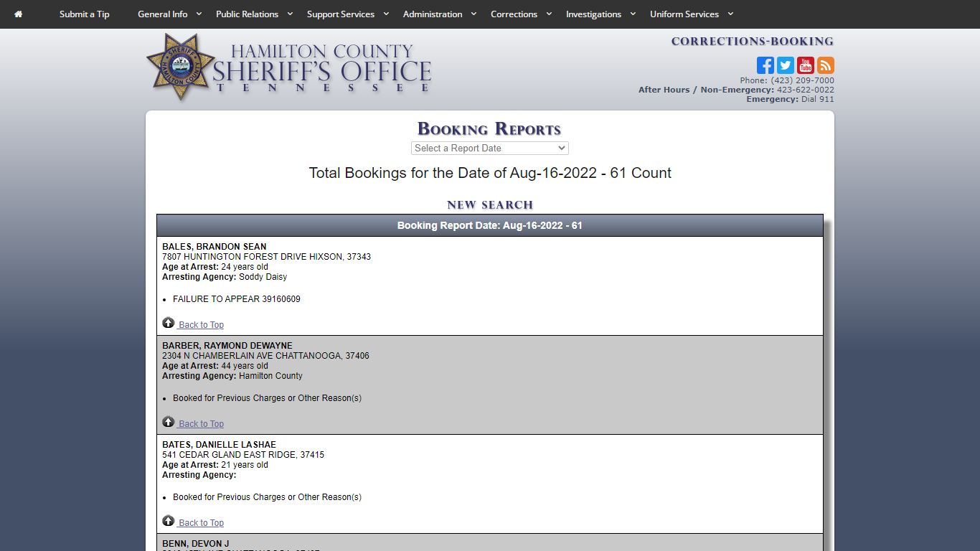The height and width of the screenshot is (551, 980).
Task: Expand the General Info chevron
Action: [199, 14]
